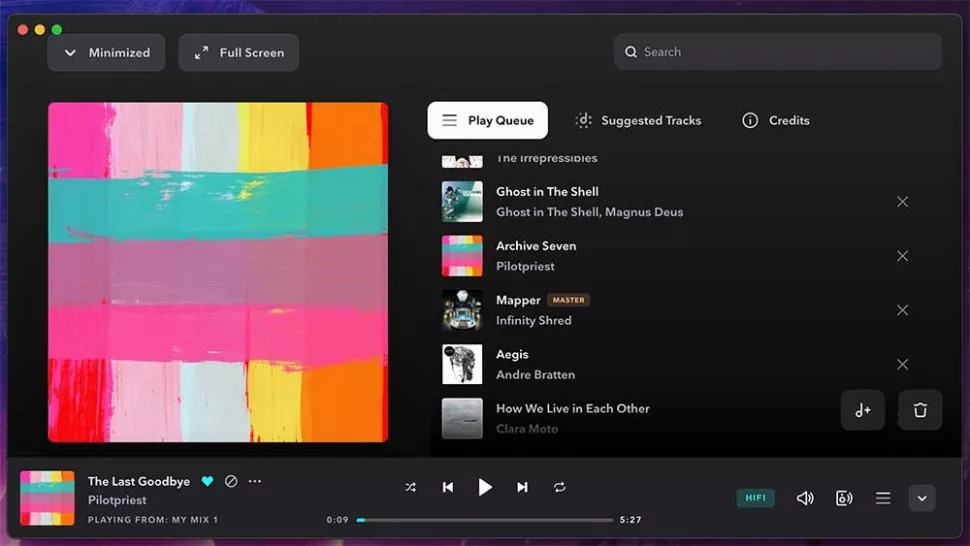Minimize window with yellow button
Screen dimensions: 970x546
pyautogui.click(x=40, y=30)
